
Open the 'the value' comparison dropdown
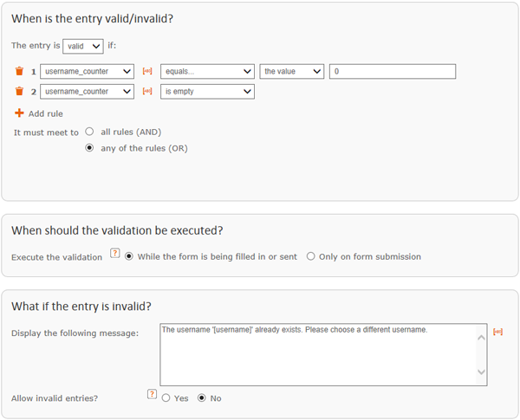291,71
